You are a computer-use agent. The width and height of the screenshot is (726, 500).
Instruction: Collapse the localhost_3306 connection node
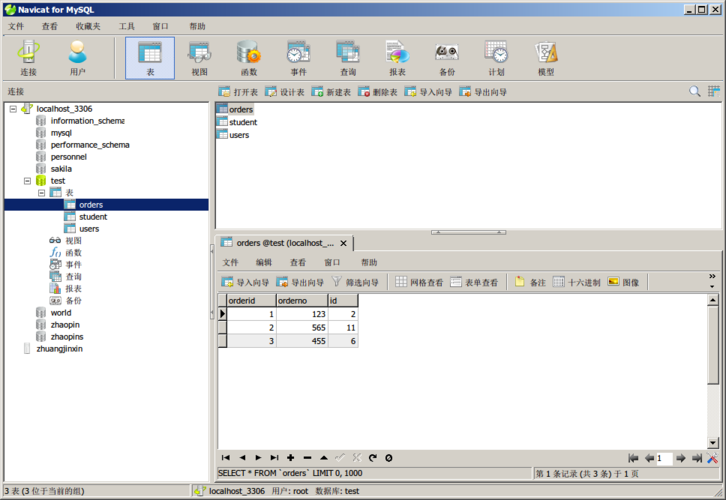13,109
